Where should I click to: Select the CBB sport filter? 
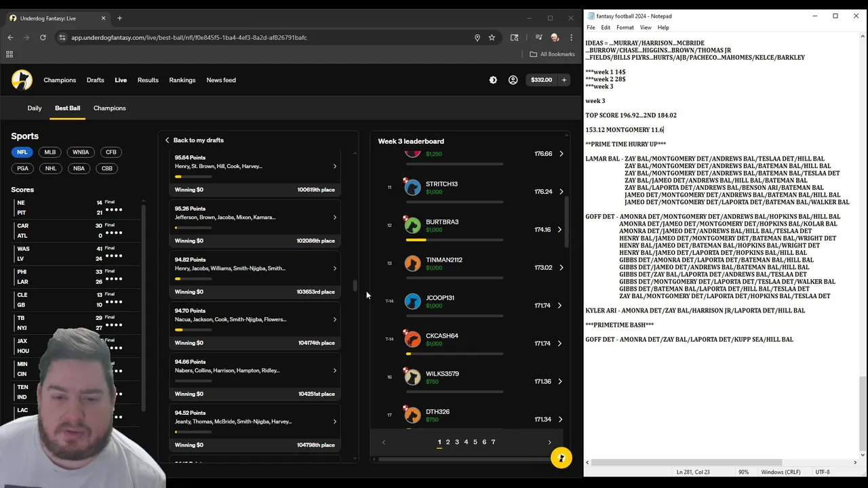tap(106, 169)
